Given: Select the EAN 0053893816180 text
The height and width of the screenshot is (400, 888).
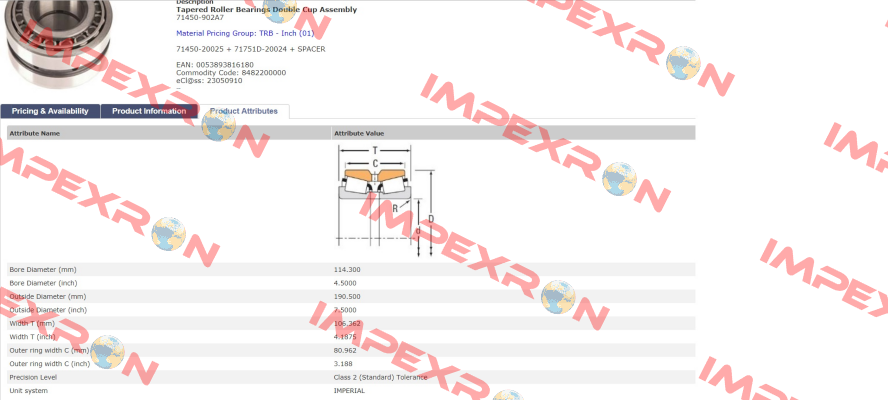Looking at the screenshot, I should [215, 65].
